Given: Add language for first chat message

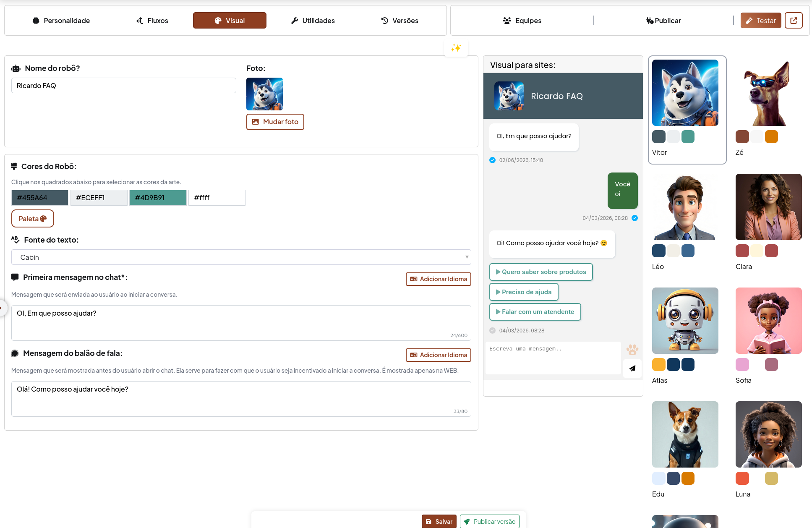Looking at the screenshot, I should pyautogui.click(x=439, y=279).
